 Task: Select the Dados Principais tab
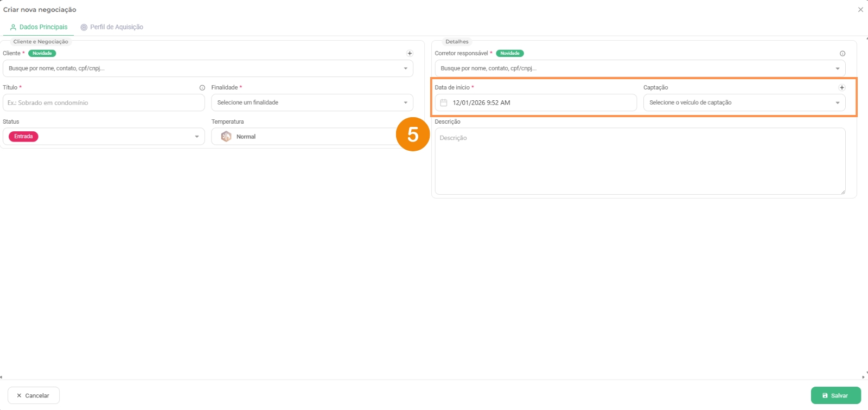[39, 27]
